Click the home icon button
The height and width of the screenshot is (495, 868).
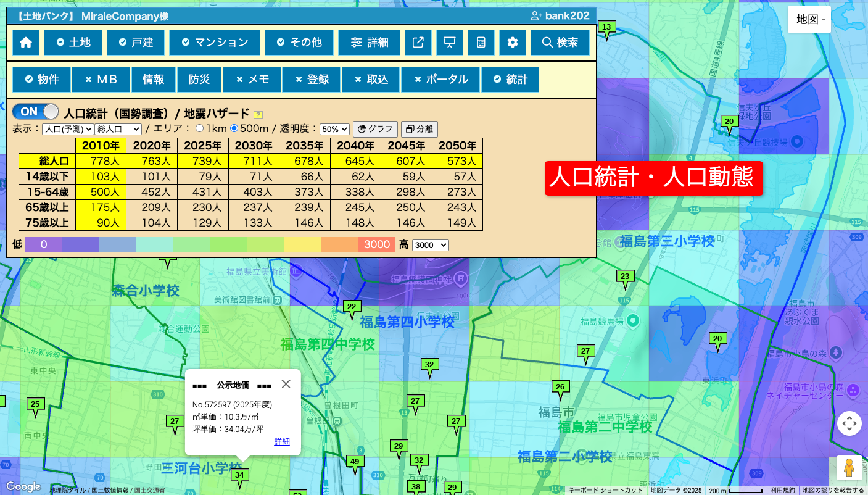tap(26, 43)
